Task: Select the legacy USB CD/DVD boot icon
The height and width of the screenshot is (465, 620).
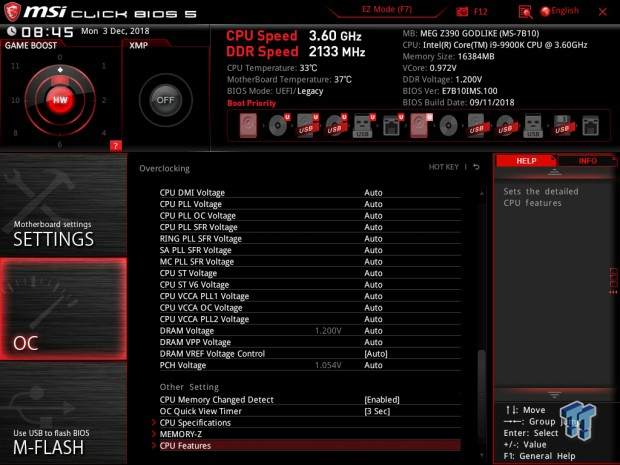Action: (505, 126)
